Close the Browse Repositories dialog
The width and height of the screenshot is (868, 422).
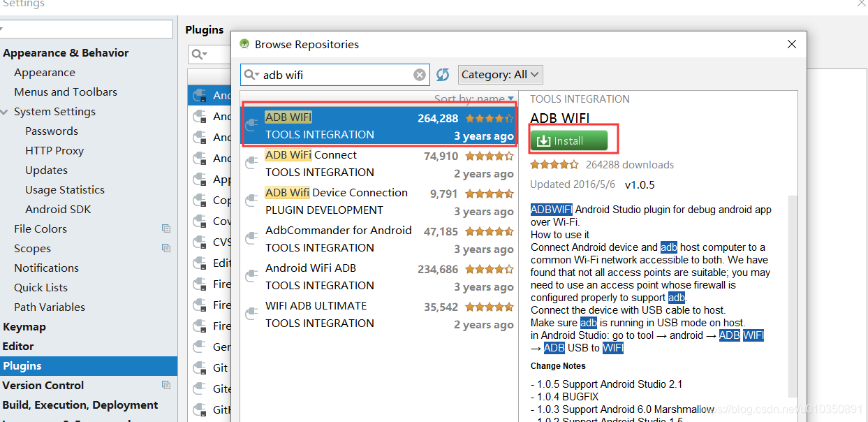pyautogui.click(x=792, y=44)
